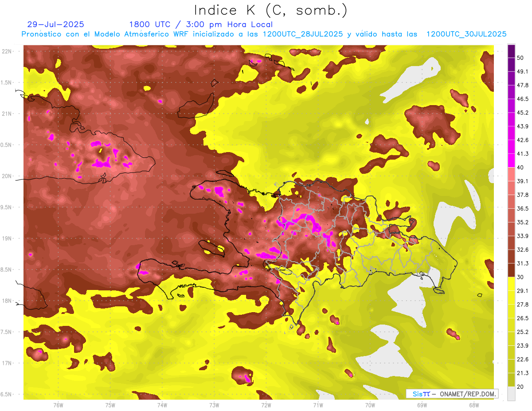Click the colorbar value "25.2"
This screenshot has height=411, width=532.
(523, 332)
